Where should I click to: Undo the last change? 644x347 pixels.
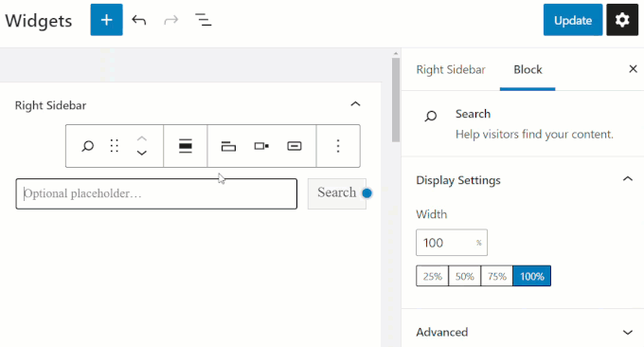139,20
